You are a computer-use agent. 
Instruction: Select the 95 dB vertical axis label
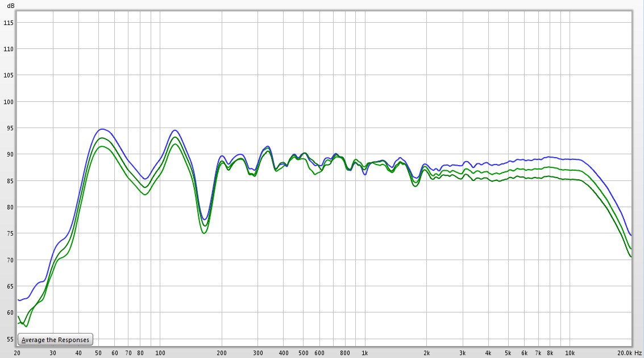click(x=10, y=128)
